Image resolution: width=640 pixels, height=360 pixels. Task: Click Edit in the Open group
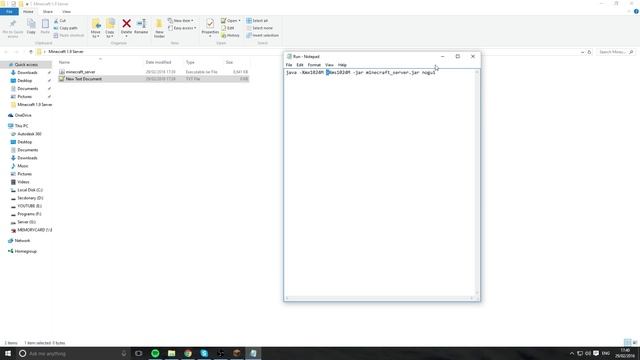(228, 28)
